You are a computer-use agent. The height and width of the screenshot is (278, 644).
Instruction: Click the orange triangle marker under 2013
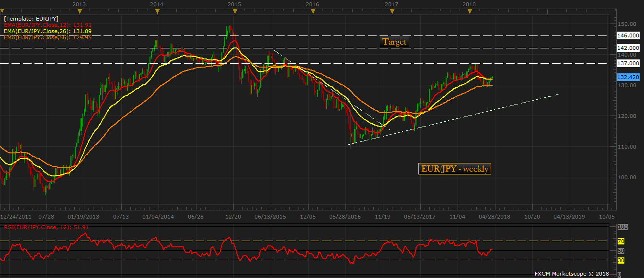pyautogui.click(x=79, y=12)
